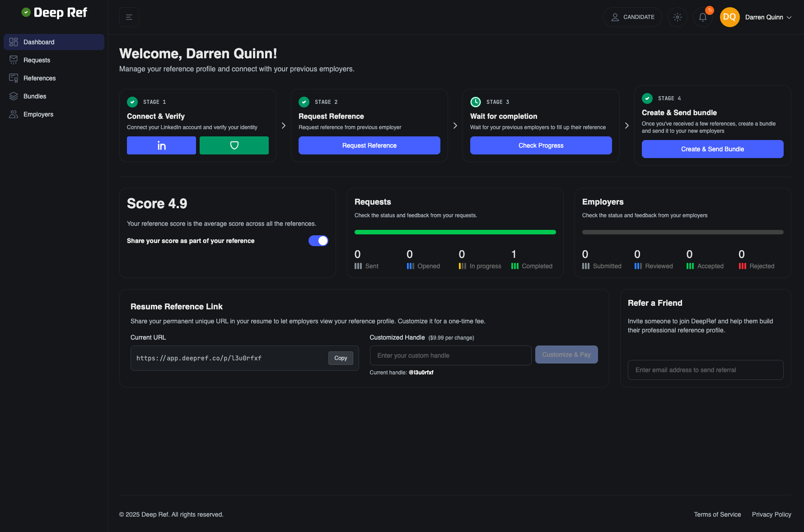Click the green identity verification shield button
Image resolution: width=804 pixels, height=532 pixels.
234,145
